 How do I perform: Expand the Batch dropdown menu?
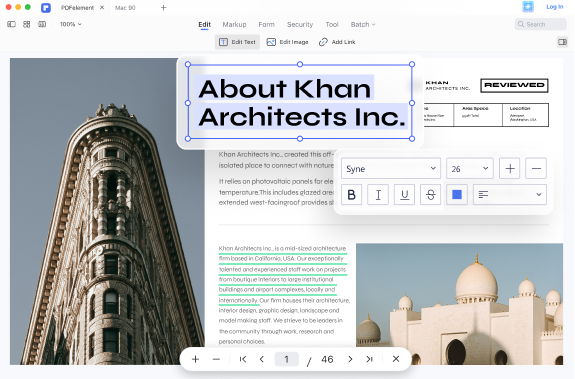click(363, 25)
